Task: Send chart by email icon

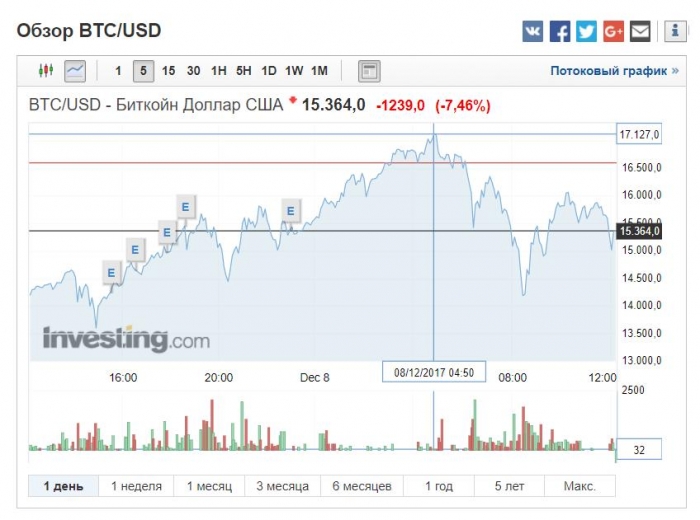Action: coord(640,31)
